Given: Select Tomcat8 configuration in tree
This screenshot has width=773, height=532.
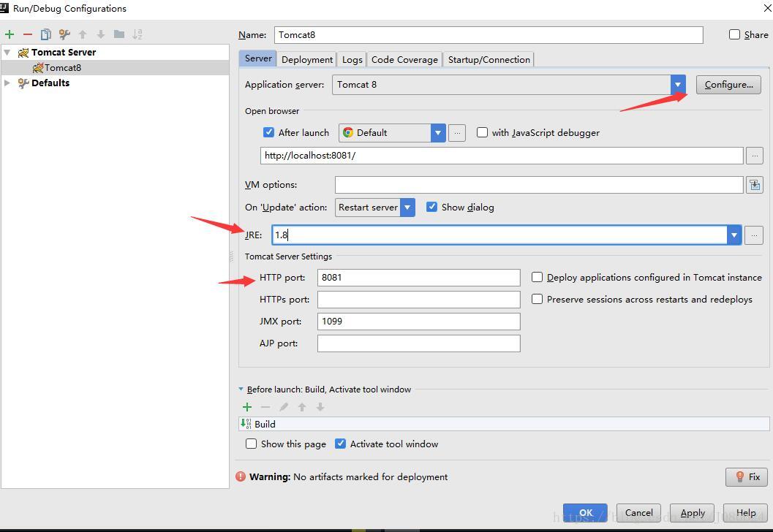Looking at the screenshot, I should [115, 67].
